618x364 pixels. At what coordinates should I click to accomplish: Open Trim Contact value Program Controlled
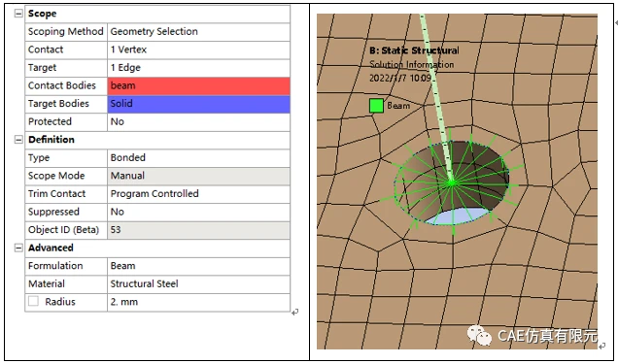click(x=198, y=194)
